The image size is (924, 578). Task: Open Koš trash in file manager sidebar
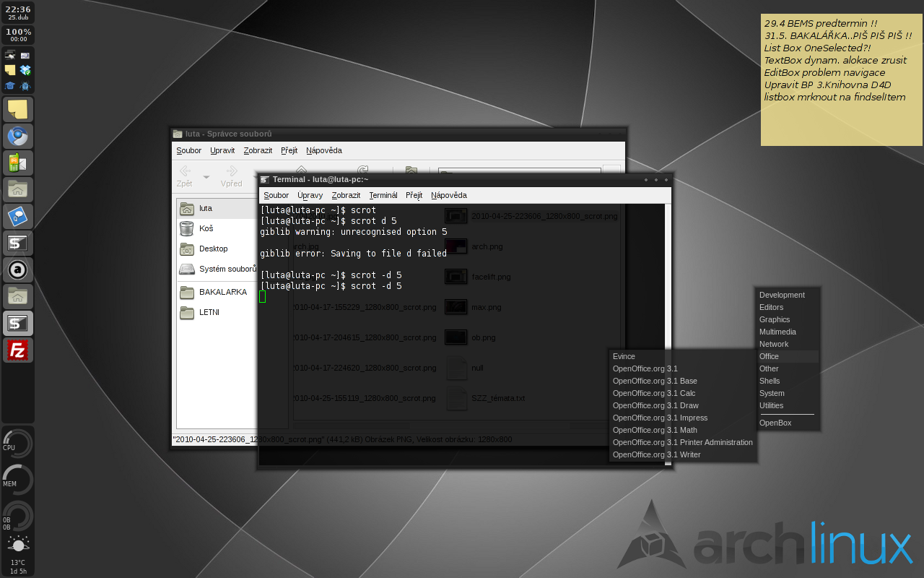[206, 228]
